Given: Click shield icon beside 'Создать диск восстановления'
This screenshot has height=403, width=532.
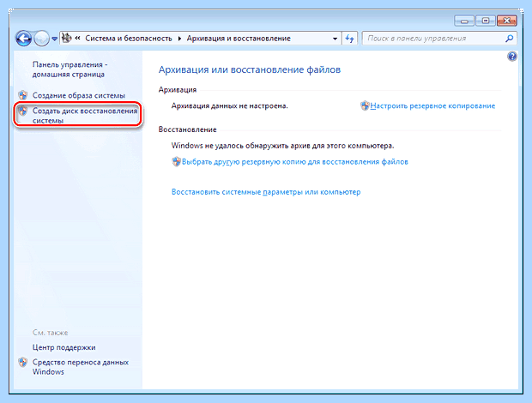Looking at the screenshot, I should point(23,111).
